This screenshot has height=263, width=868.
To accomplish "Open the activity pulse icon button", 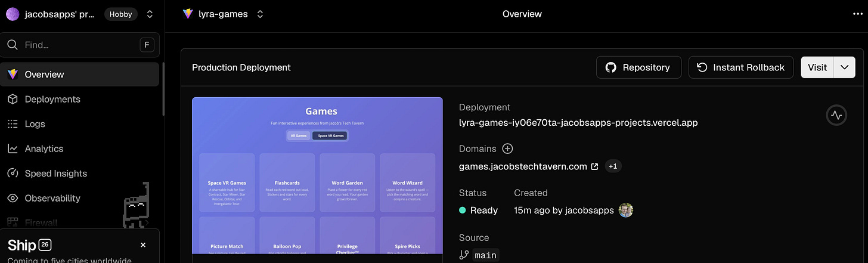I will (x=836, y=115).
